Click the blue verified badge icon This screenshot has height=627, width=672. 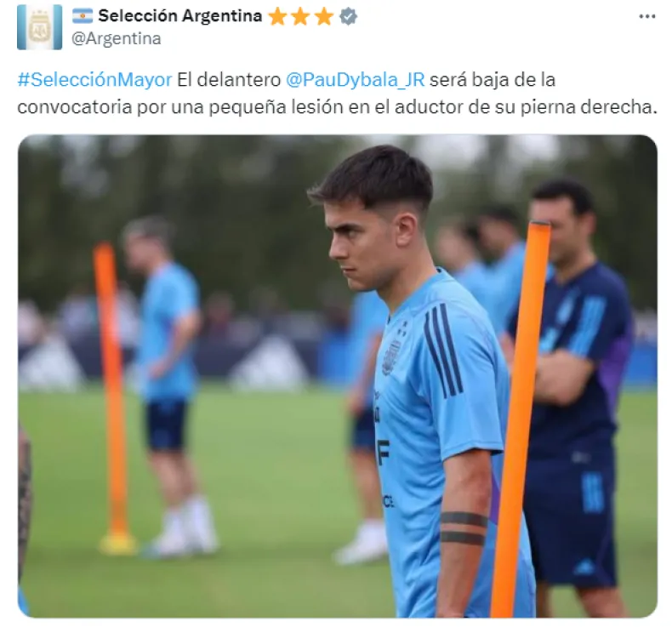[348, 17]
